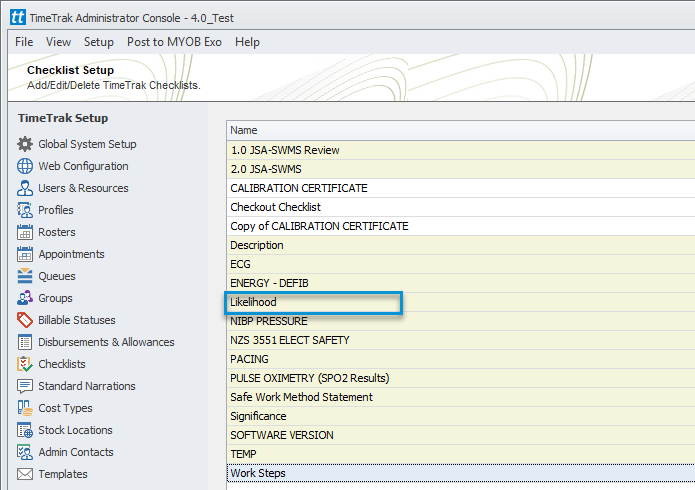Open the Post to MYOB Exo menu
Screen dimensions: 695x490
(174, 42)
